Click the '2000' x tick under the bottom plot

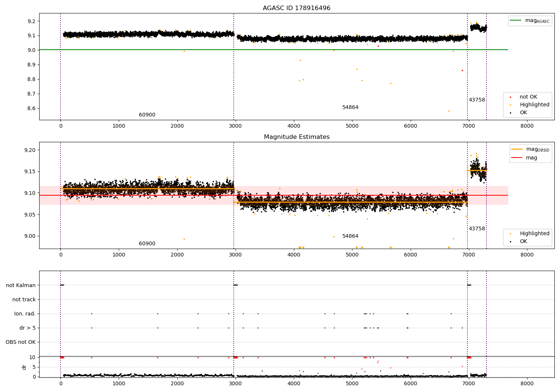[x=177, y=384]
